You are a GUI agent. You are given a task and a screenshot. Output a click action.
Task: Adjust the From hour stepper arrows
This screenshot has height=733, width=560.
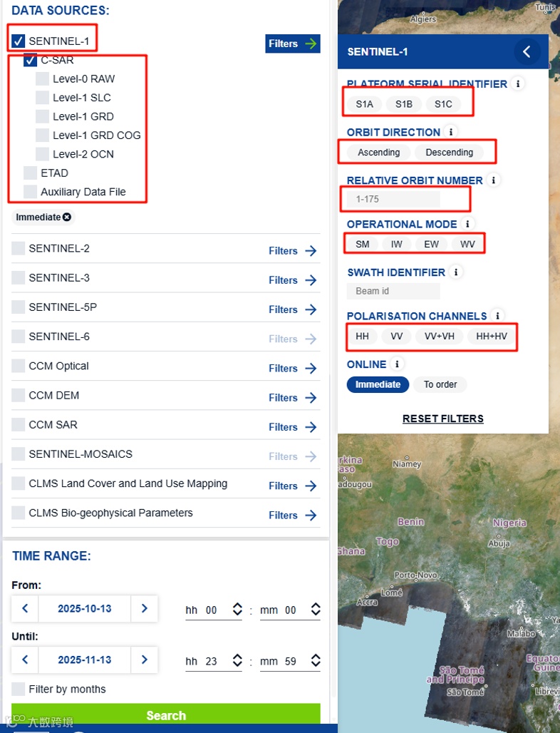[237, 609]
